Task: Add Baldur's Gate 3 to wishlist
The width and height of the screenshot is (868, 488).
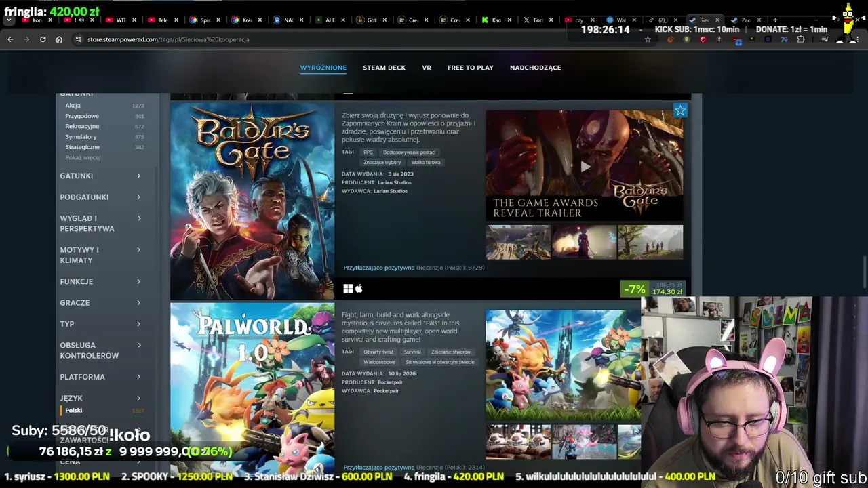Action: pyautogui.click(x=680, y=110)
